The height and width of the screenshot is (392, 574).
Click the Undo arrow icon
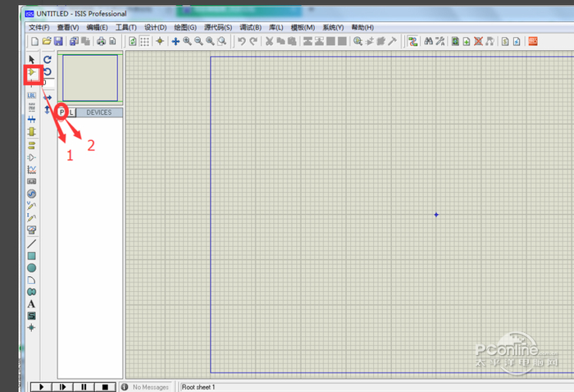point(241,41)
